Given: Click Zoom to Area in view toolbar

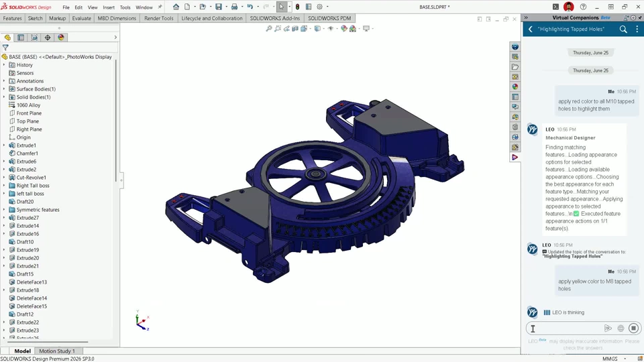Looking at the screenshot, I should click(x=278, y=29).
